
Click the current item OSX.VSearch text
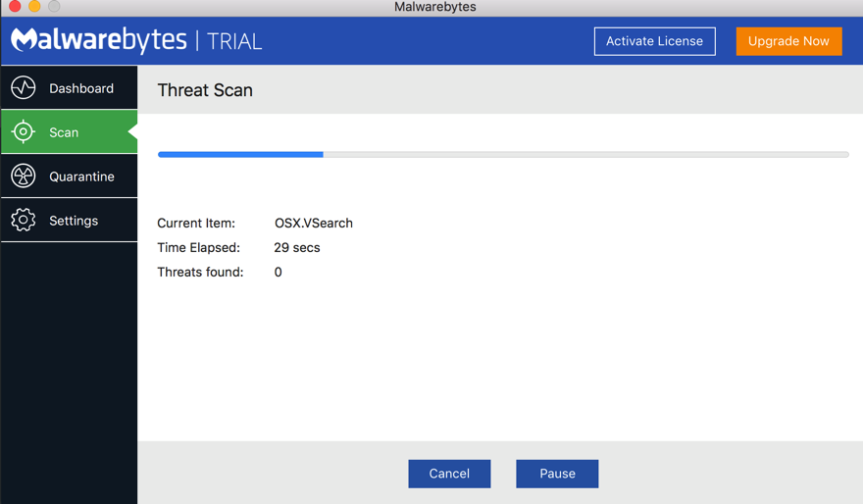pyautogui.click(x=314, y=223)
